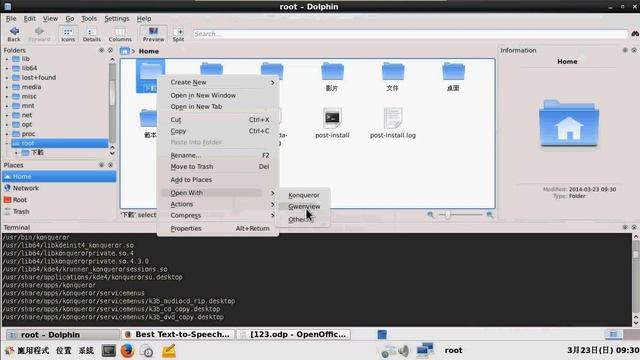The width and height of the screenshot is (640, 360).
Task: Expand the proc folder tree node
Action: pyautogui.click(x=7, y=134)
